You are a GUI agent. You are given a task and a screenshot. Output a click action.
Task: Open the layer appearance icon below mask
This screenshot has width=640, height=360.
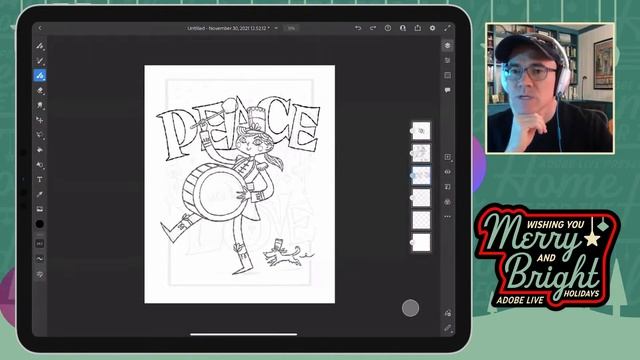[447, 202]
